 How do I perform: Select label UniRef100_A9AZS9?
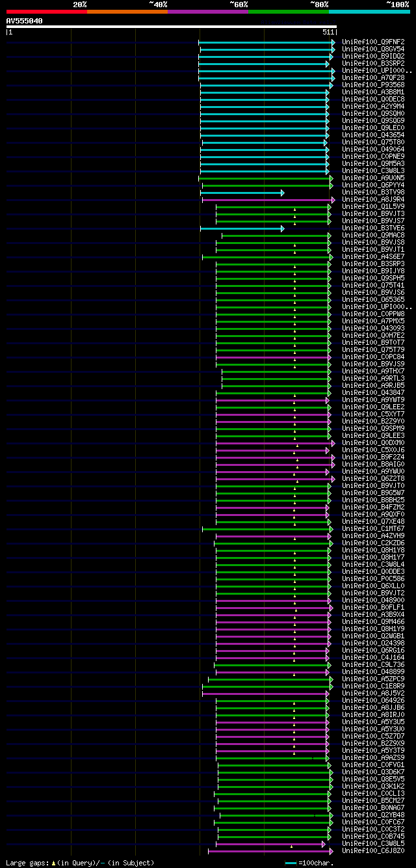(x=374, y=757)
